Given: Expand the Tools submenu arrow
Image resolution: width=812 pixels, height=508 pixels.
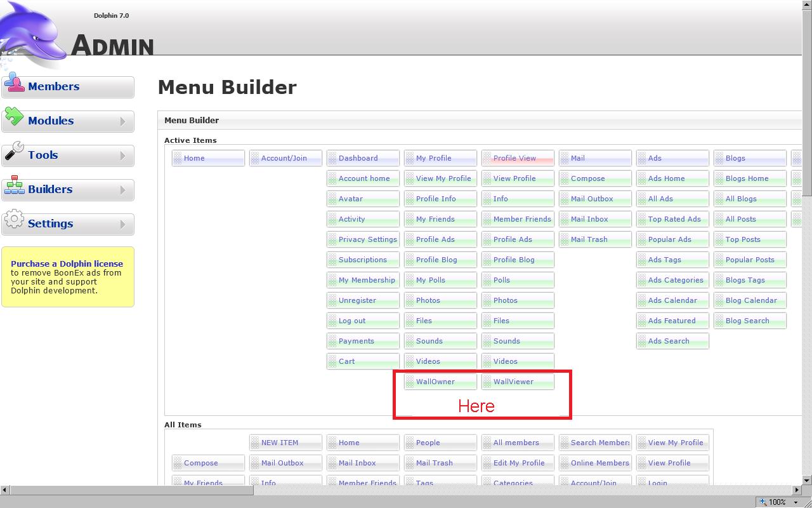Looking at the screenshot, I should click(123, 156).
